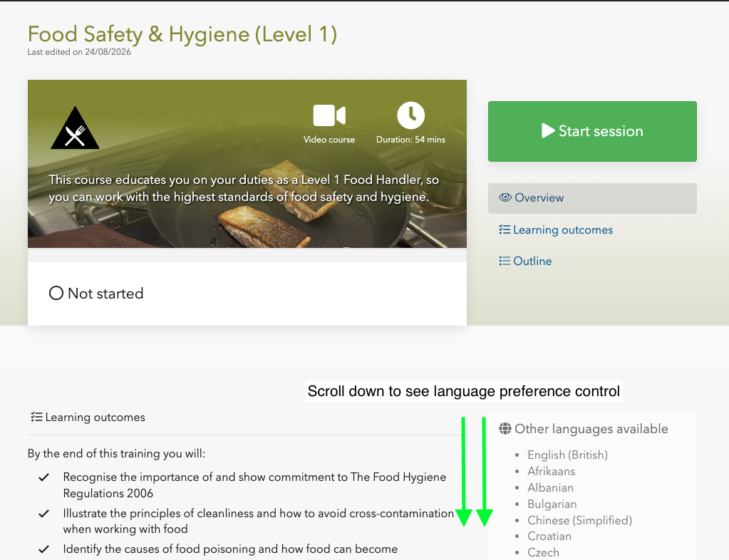The height and width of the screenshot is (560, 729).
Task: Select Bulgarian in the language list
Action: [552, 504]
